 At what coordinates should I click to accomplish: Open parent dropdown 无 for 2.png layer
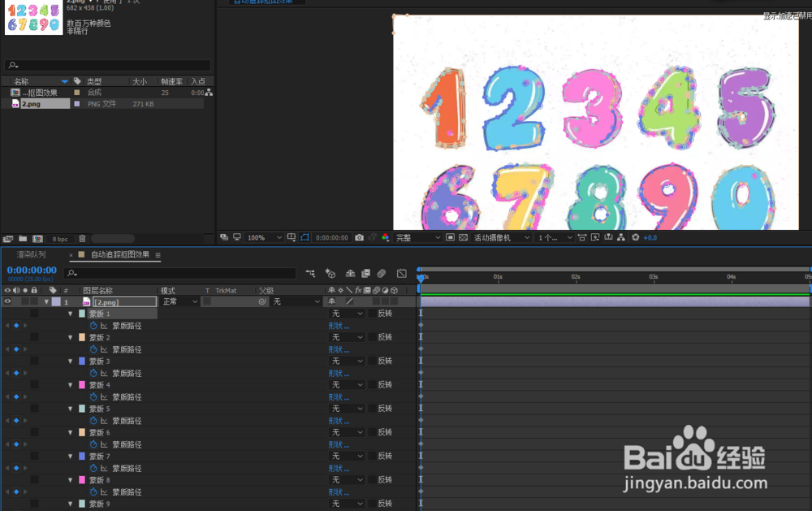[x=296, y=301]
